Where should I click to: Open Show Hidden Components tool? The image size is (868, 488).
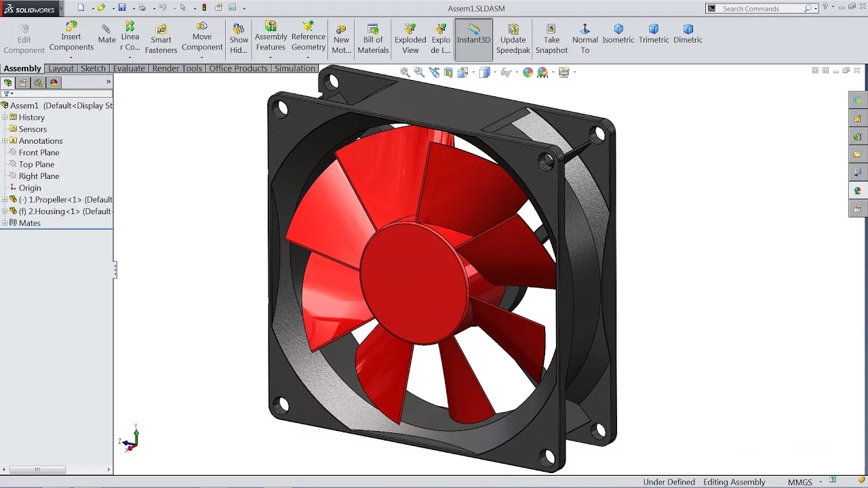coord(239,39)
